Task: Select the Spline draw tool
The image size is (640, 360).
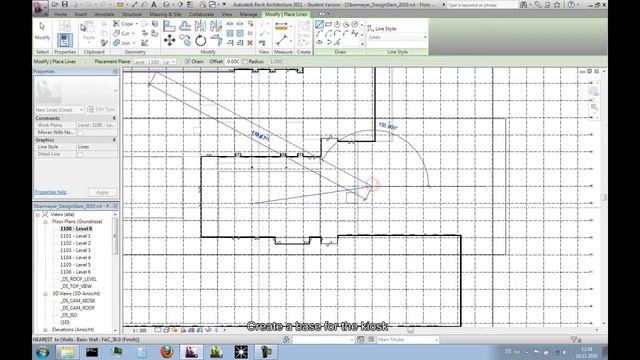Action: [355, 33]
